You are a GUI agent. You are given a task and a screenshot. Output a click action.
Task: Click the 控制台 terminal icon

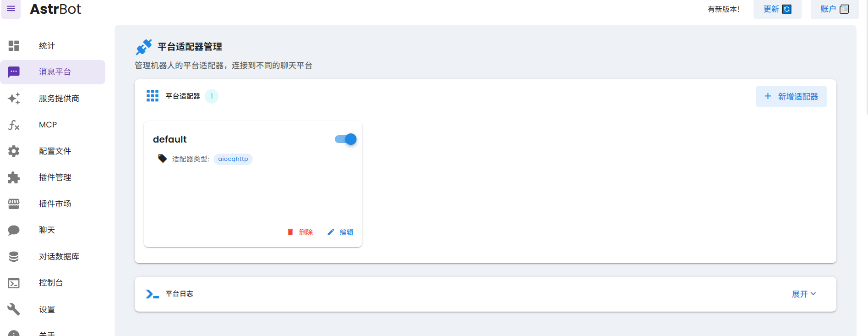pos(14,283)
